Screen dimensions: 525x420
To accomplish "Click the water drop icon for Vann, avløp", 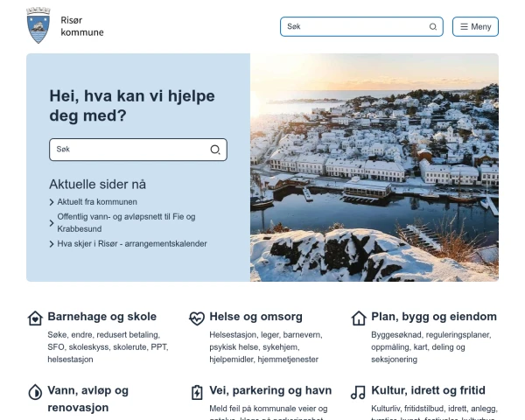I will pos(35,391).
